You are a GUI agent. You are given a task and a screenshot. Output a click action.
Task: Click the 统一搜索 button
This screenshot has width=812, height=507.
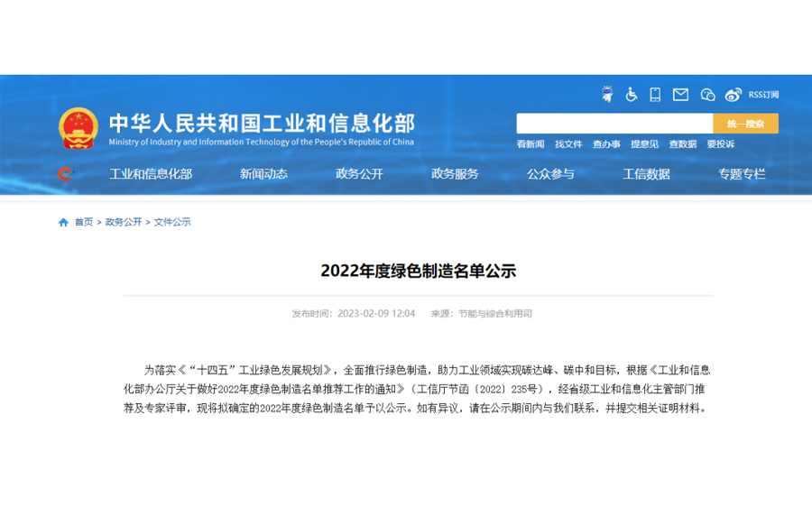(746, 124)
